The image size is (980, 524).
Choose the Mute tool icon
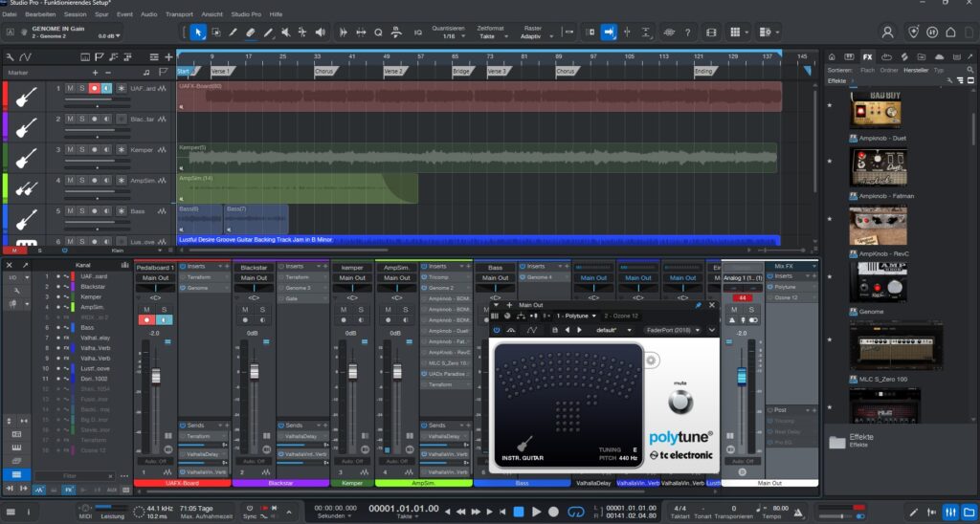point(285,33)
